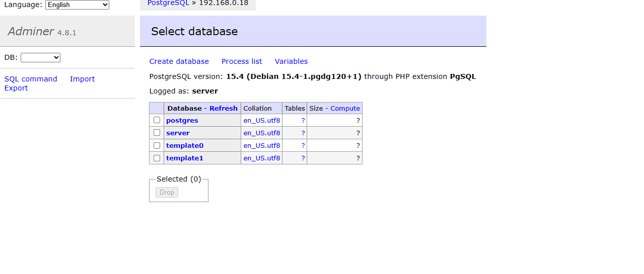Open the Export page
Image resolution: width=644 pixels, height=274 pixels.
tap(16, 88)
